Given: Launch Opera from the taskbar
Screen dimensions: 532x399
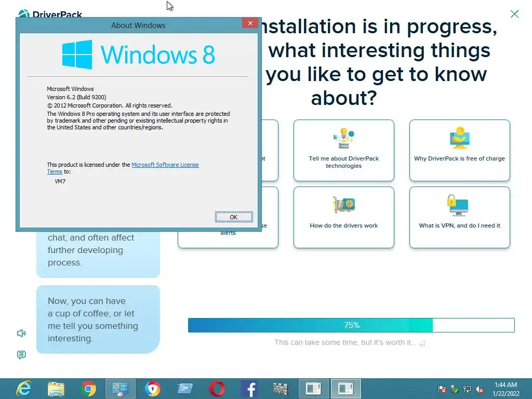Looking at the screenshot, I should (217, 389).
